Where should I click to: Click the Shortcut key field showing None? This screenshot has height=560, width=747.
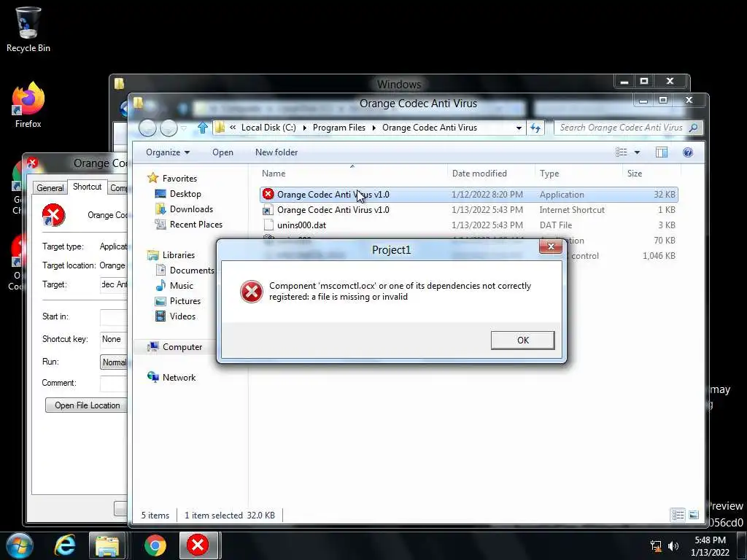pos(113,339)
